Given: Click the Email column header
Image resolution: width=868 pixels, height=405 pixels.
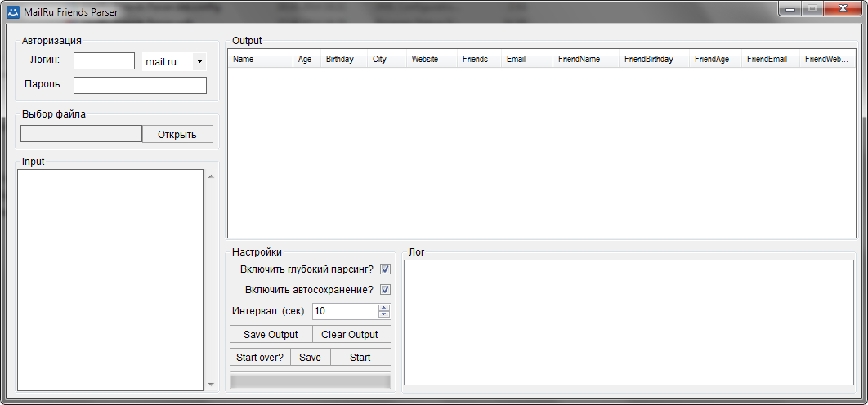Looking at the screenshot, I should click(527, 60).
